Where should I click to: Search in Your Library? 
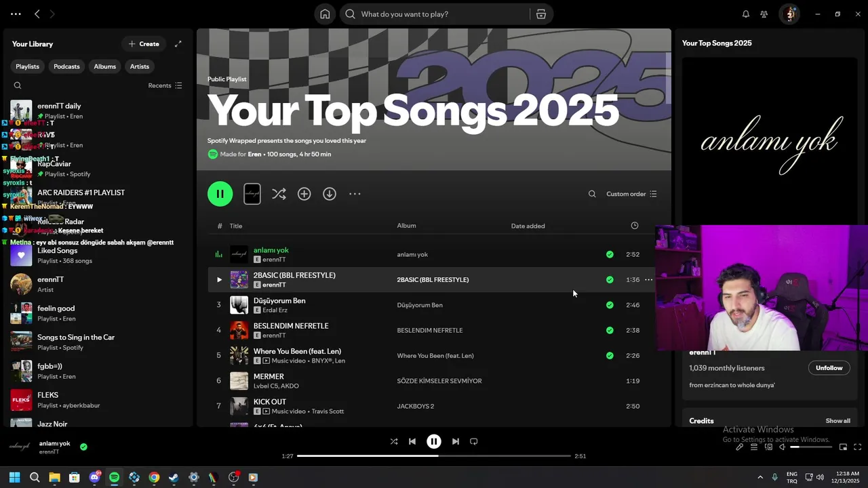(18, 85)
